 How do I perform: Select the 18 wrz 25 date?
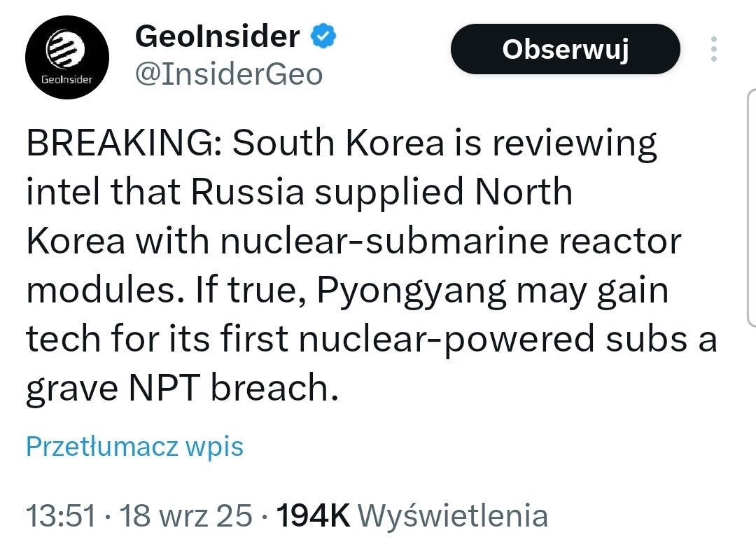(x=186, y=516)
